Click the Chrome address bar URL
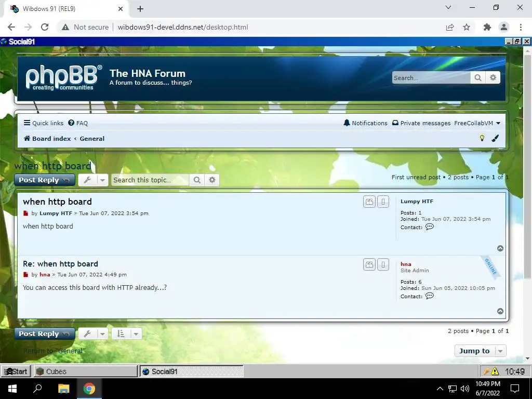The height and width of the screenshot is (399, 532). [x=183, y=27]
